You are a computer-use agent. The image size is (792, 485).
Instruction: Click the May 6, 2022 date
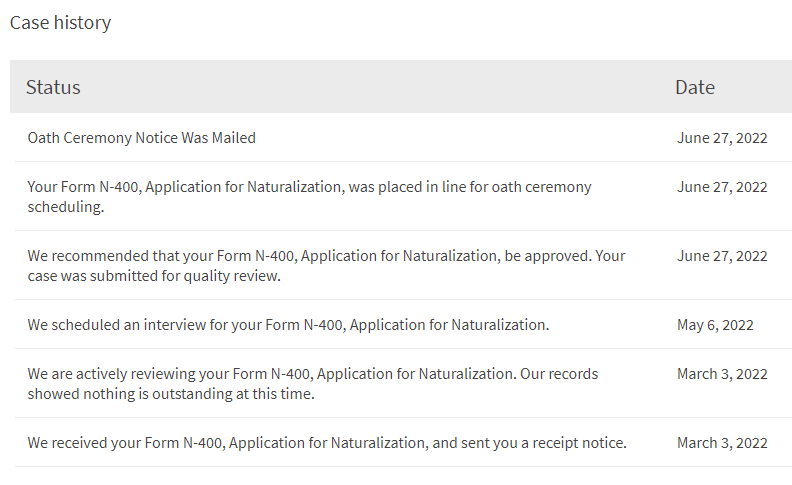click(x=715, y=325)
